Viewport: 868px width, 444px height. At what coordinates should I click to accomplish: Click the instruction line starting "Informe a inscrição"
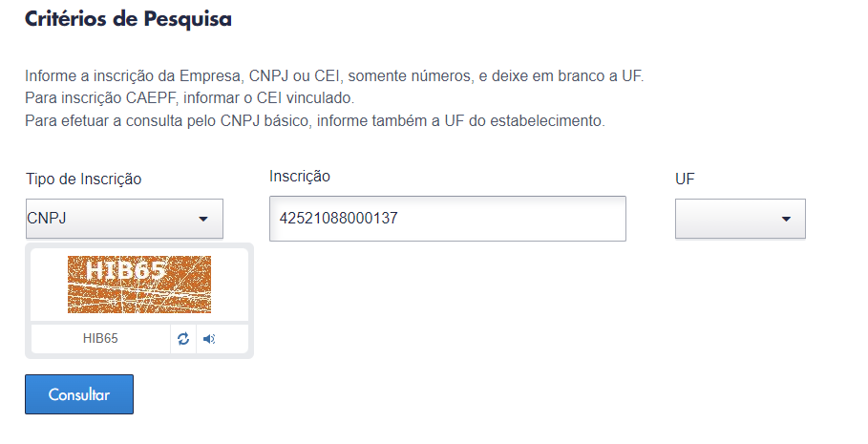(334, 75)
